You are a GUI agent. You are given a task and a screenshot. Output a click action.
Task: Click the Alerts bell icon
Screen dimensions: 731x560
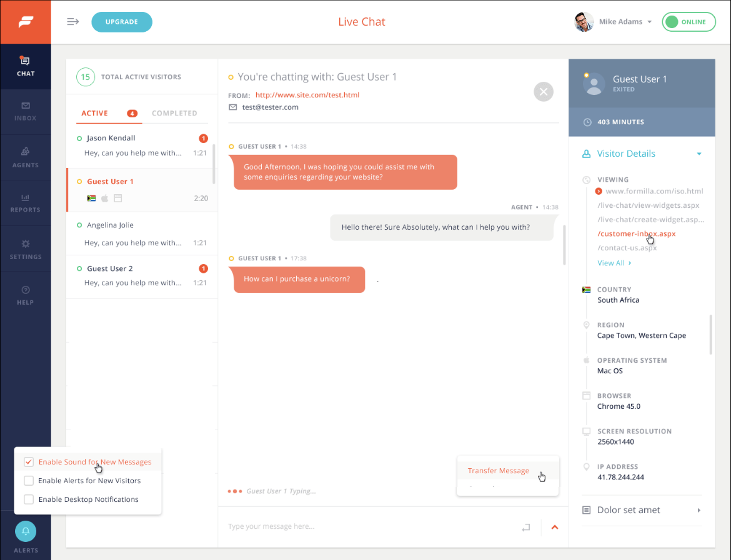pos(26,531)
